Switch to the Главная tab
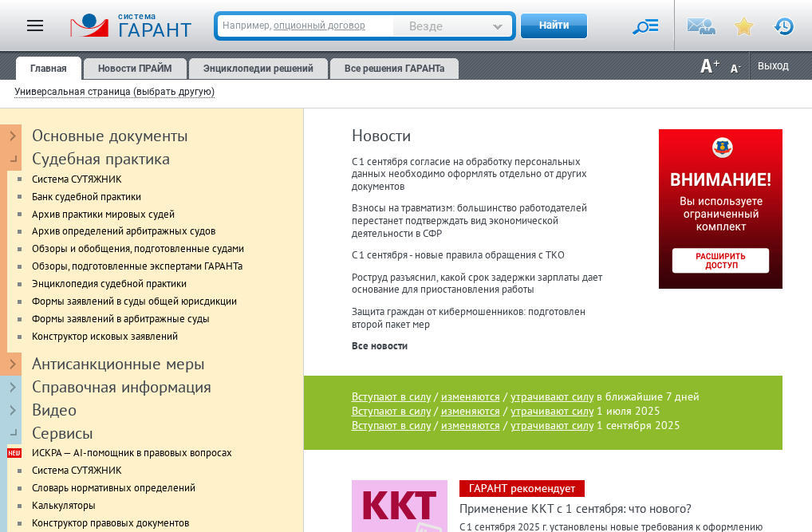This screenshot has height=532, width=812. [48, 69]
